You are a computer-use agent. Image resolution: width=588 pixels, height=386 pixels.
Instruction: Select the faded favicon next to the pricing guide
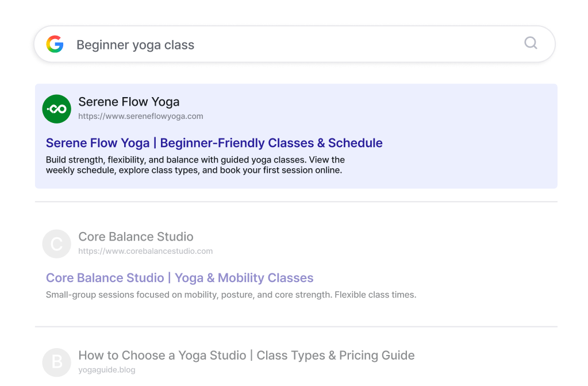tap(56, 362)
